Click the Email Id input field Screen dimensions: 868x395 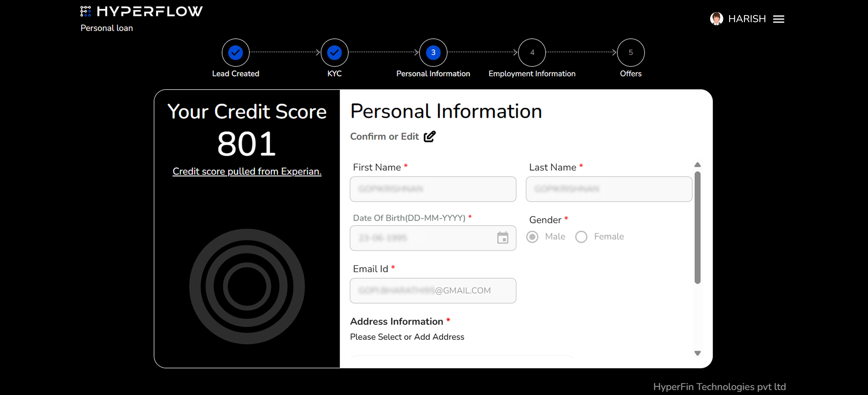[x=433, y=291]
